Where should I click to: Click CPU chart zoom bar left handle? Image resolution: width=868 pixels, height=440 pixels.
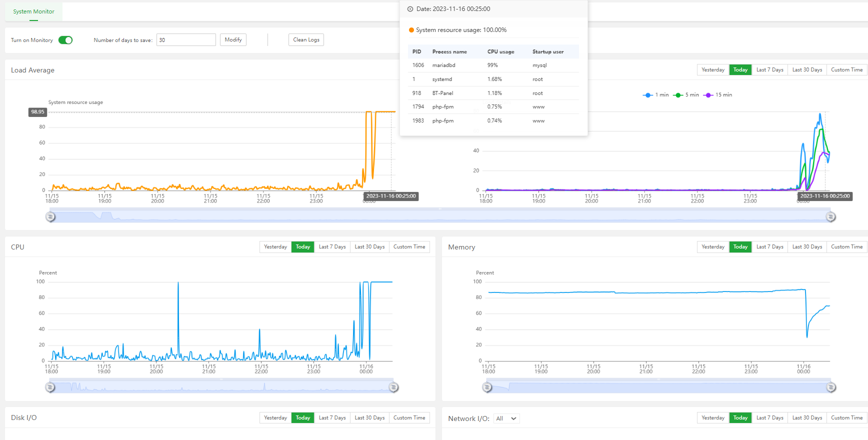click(50, 387)
